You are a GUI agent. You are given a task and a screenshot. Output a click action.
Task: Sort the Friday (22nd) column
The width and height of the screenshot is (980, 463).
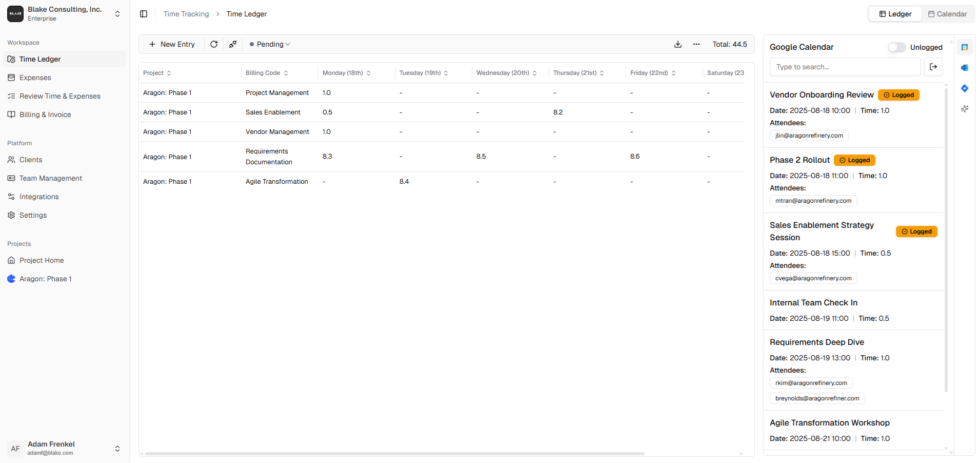[653, 73]
